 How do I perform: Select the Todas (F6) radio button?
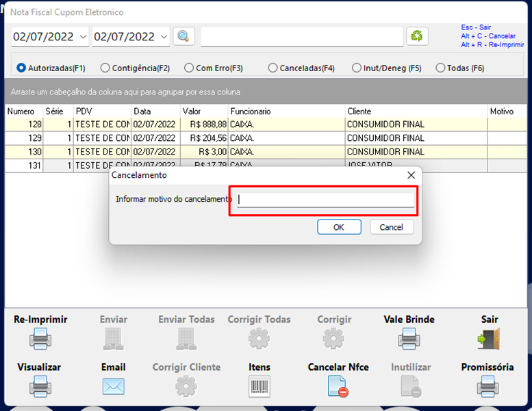coord(440,68)
